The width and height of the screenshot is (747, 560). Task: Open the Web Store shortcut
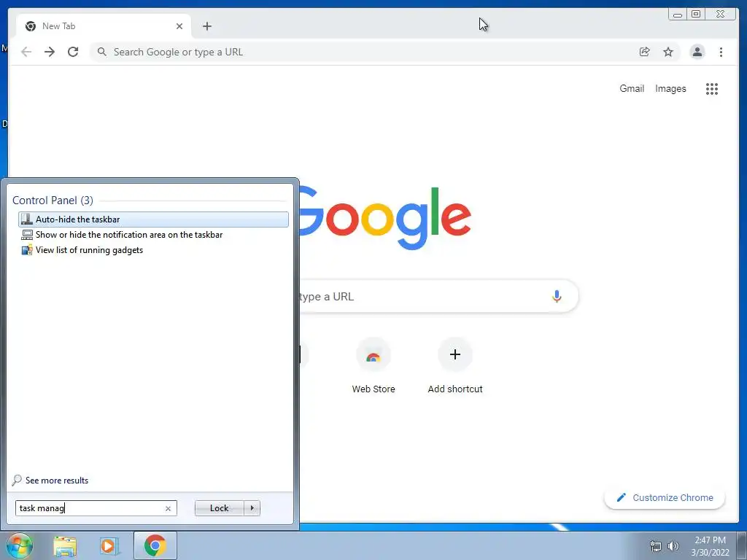pos(373,365)
